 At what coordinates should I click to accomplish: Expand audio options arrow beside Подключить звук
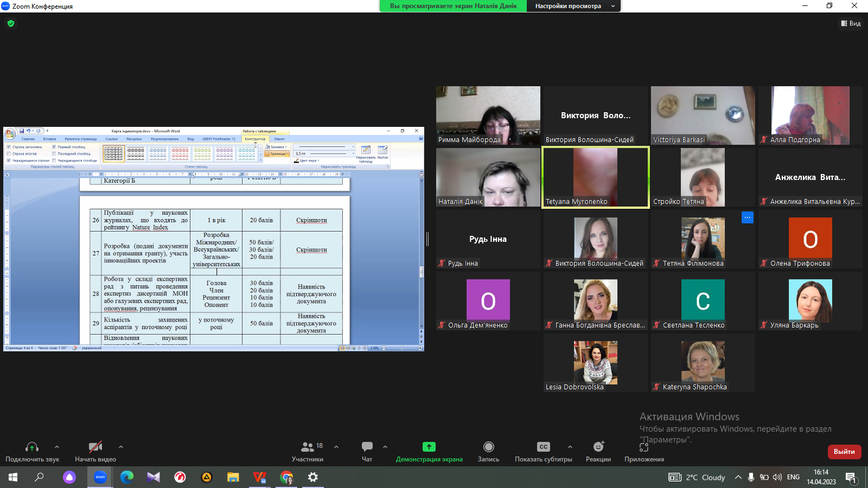click(x=57, y=447)
